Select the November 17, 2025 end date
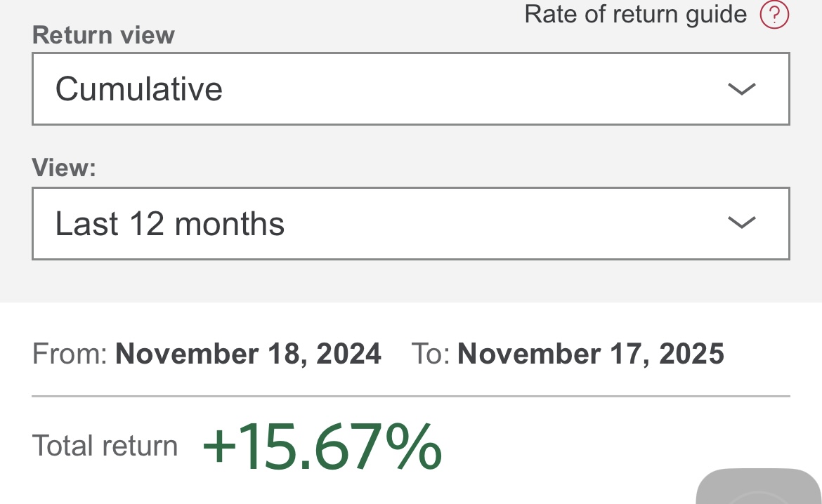Image resolution: width=822 pixels, height=504 pixels. click(x=590, y=354)
